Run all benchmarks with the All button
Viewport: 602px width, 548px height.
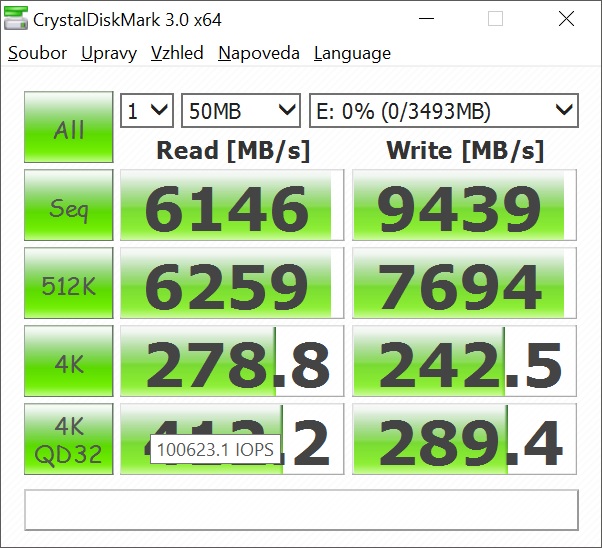click(69, 127)
